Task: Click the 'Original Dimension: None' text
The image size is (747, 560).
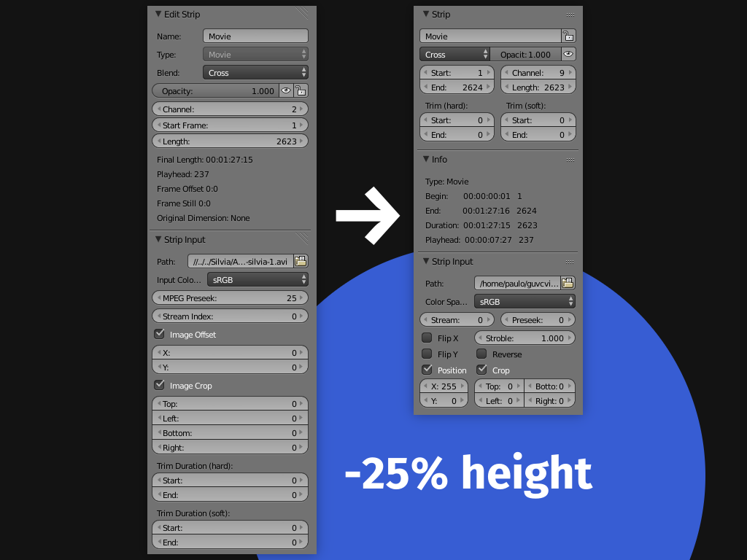Action: pyautogui.click(x=204, y=217)
